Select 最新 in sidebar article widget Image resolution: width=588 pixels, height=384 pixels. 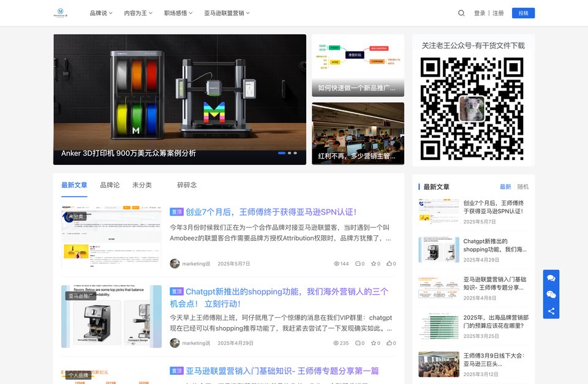click(505, 187)
